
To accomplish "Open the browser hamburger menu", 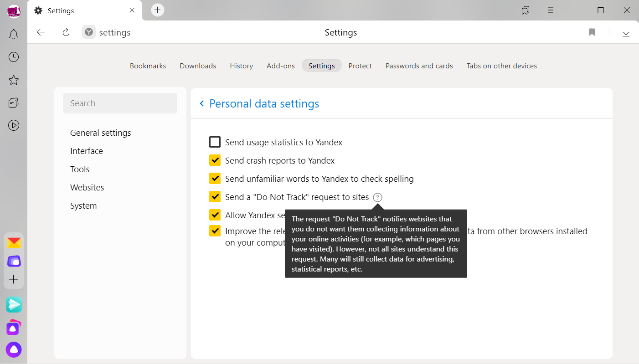I will click(551, 10).
